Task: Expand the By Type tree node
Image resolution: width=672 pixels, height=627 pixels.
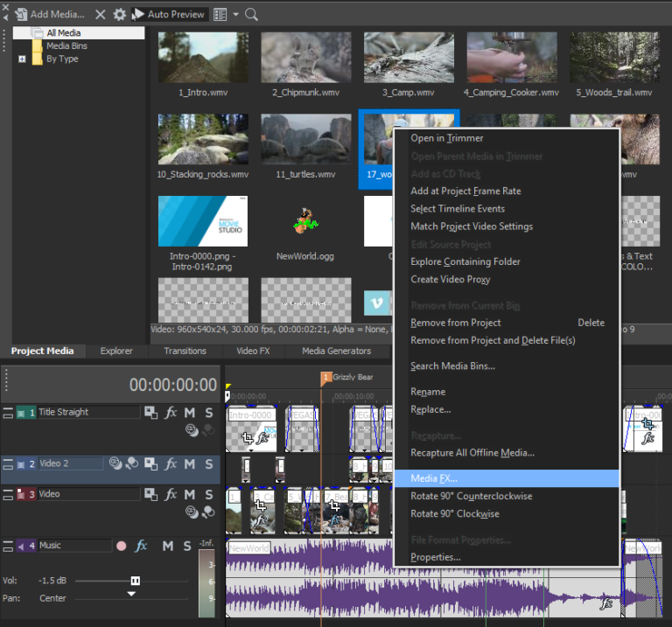Action: [22, 59]
